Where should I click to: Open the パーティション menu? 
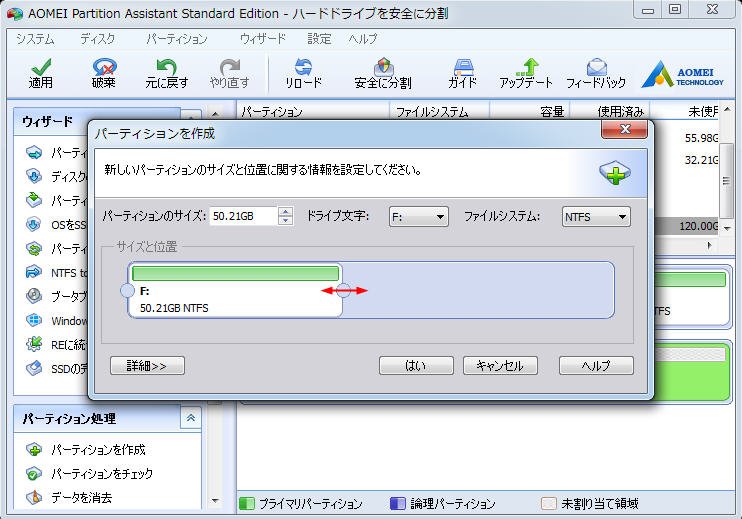pos(177,39)
